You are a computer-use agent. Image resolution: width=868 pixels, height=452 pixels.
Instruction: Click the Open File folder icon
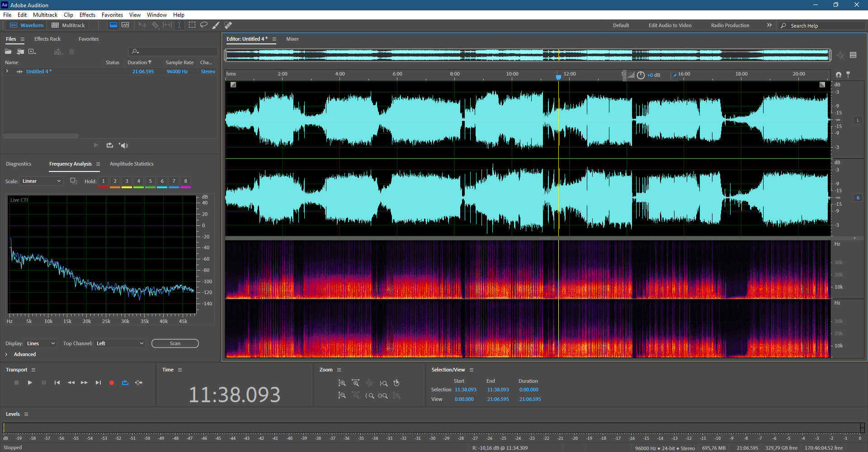click(x=8, y=52)
